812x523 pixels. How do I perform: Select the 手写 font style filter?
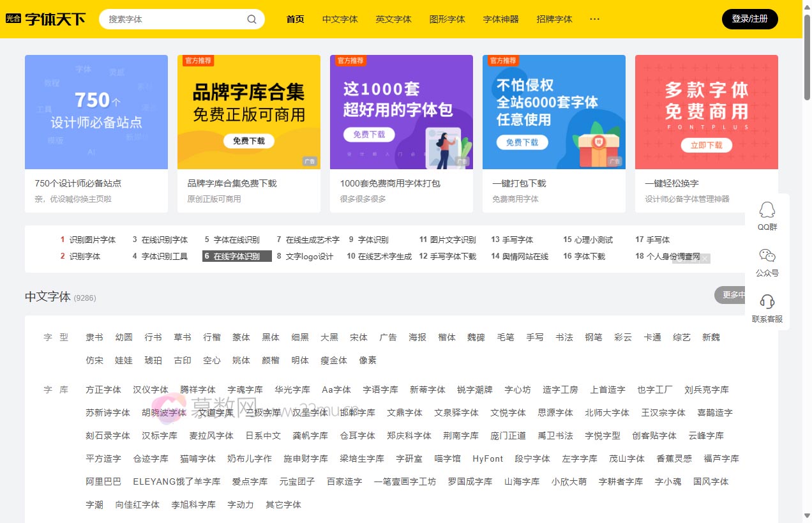click(534, 337)
